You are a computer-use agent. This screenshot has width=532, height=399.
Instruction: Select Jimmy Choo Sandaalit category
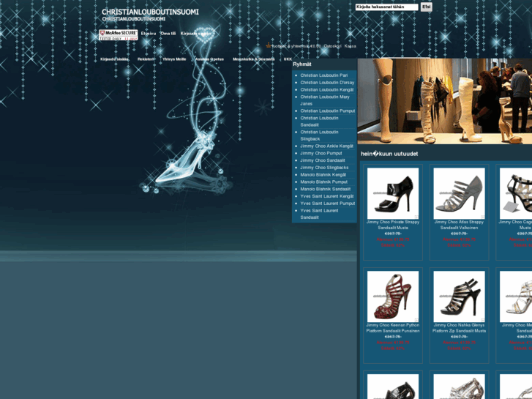pos(322,160)
